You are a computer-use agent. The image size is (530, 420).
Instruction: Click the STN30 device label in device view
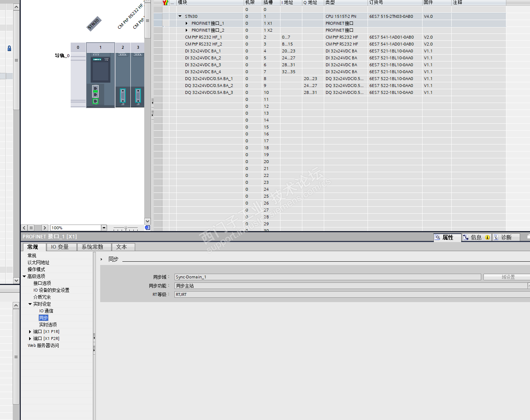(94, 24)
